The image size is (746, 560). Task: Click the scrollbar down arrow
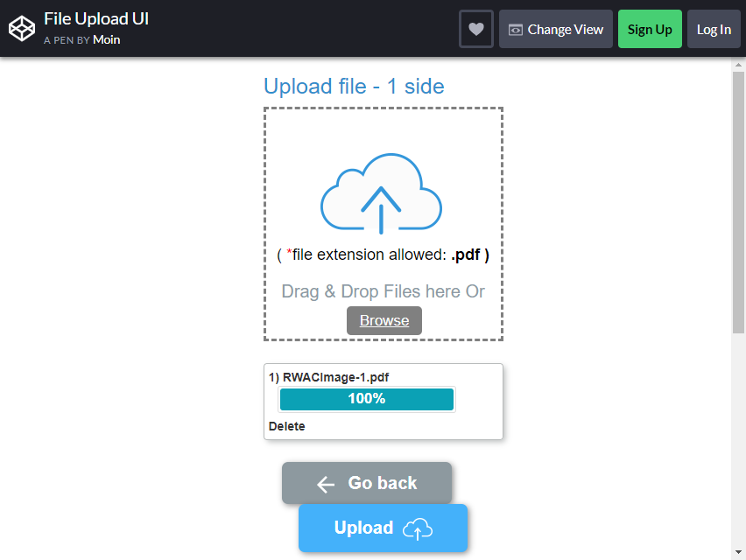[738, 552]
